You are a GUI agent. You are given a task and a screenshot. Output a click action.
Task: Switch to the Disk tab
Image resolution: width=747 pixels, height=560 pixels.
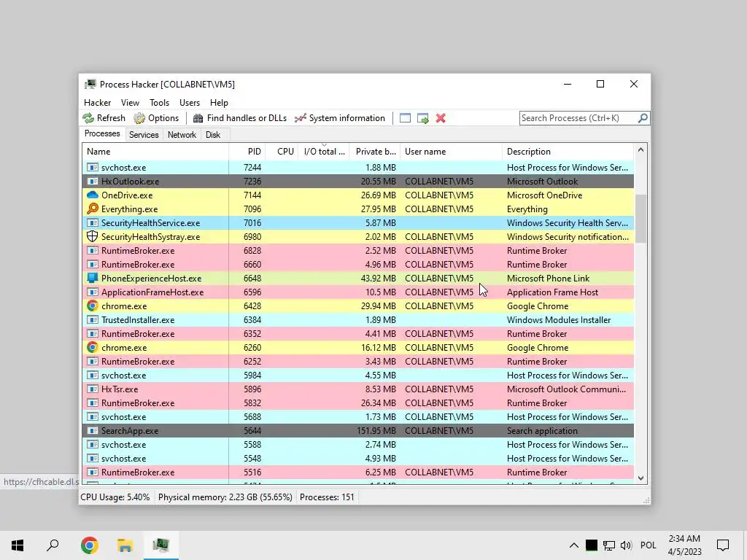(x=213, y=135)
